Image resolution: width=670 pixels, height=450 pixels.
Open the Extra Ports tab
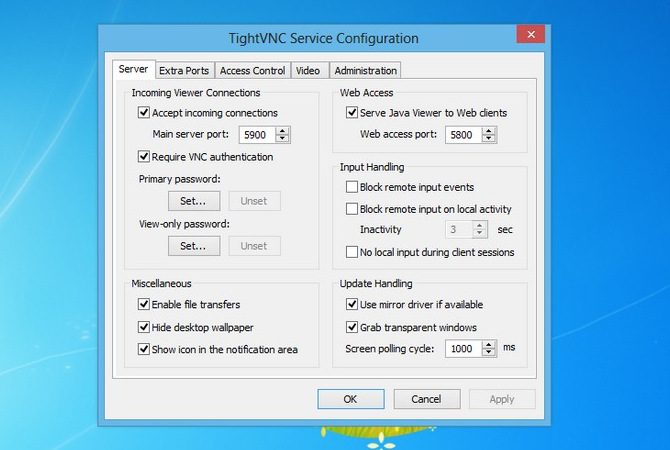(x=184, y=71)
